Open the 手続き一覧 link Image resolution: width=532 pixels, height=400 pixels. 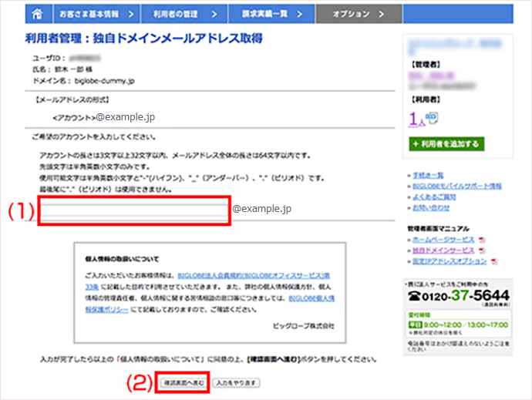click(x=428, y=176)
